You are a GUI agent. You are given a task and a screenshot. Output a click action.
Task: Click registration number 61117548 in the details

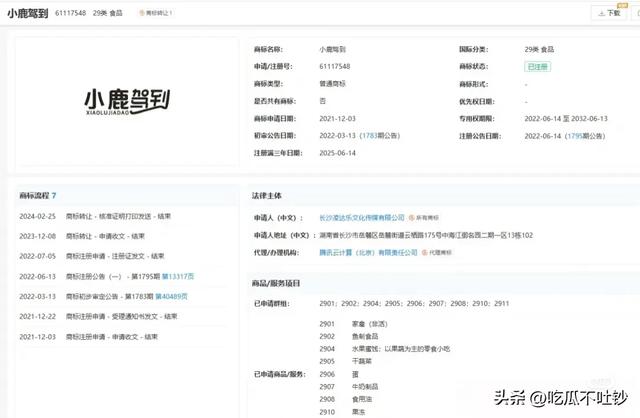click(335, 67)
